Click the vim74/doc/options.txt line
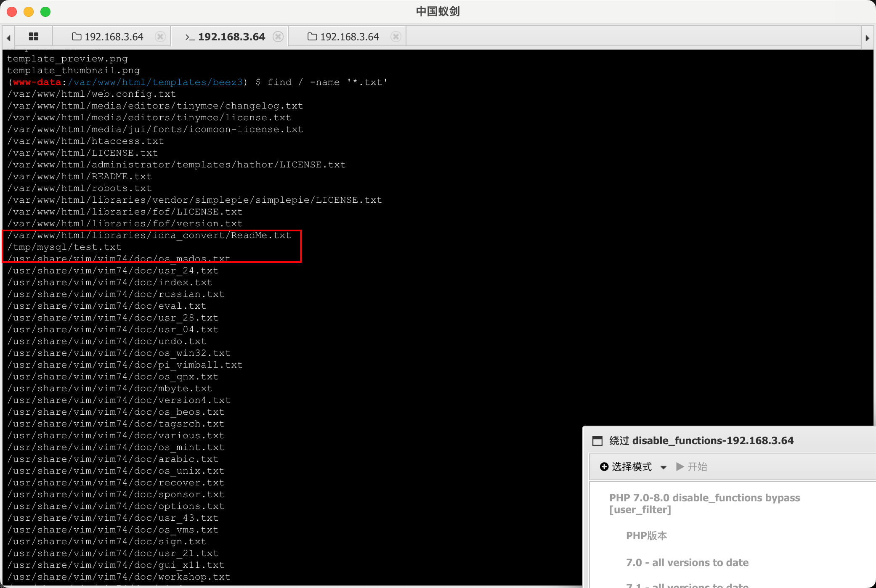This screenshot has width=876, height=588. pos(116,506)
